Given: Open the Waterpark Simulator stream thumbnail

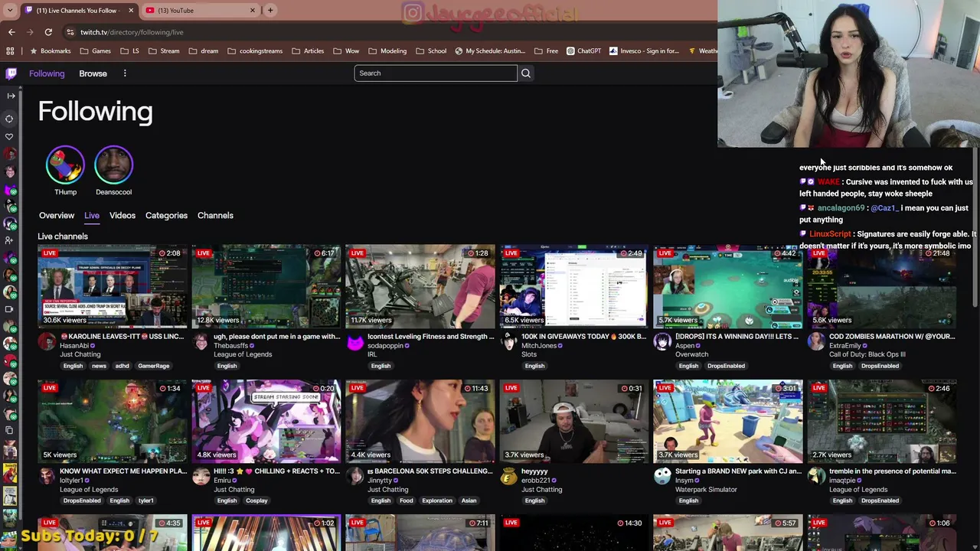Looking at the screenshot, I should pyautogui.click(x=728, y=422).
